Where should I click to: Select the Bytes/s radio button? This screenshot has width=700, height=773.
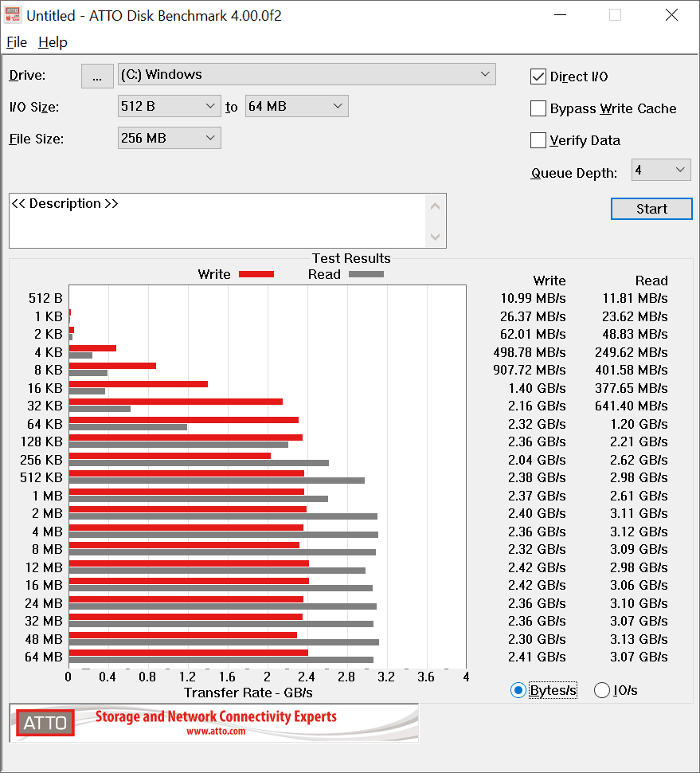518,690
